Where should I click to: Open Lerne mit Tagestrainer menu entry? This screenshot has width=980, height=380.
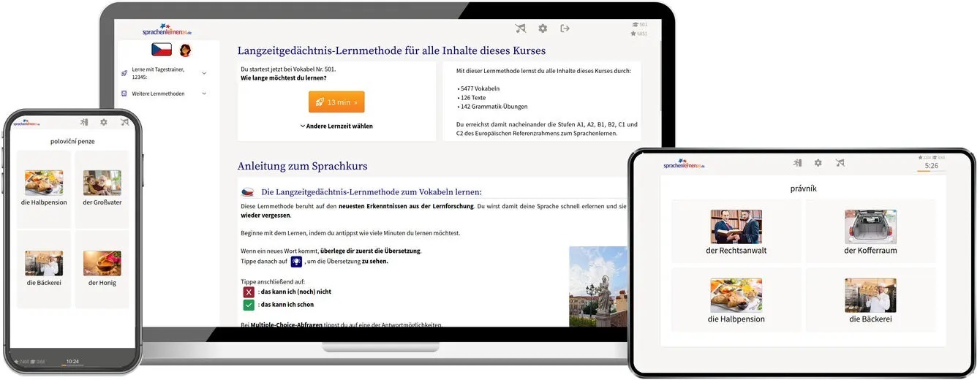[x=165, y=73]
